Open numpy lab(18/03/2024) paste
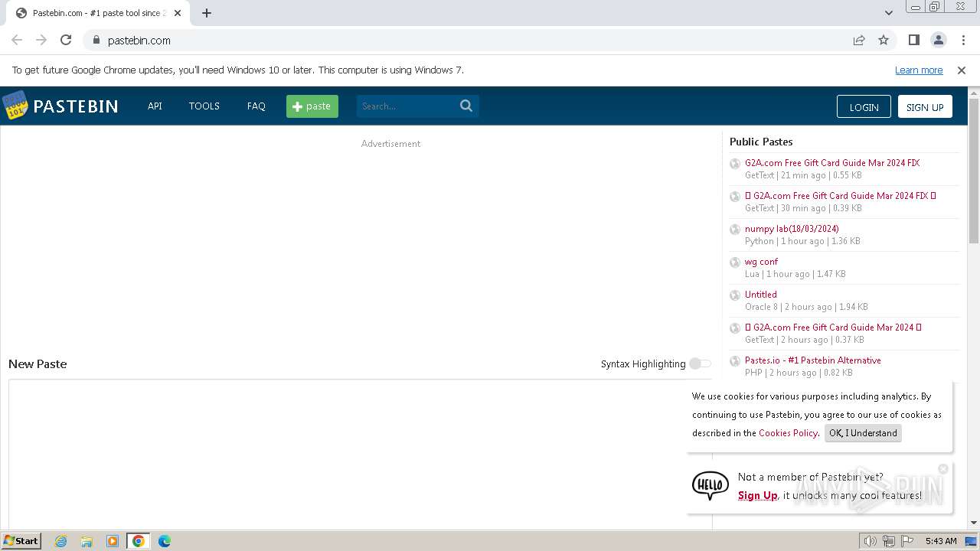980x551 pixels. (792, 229)
